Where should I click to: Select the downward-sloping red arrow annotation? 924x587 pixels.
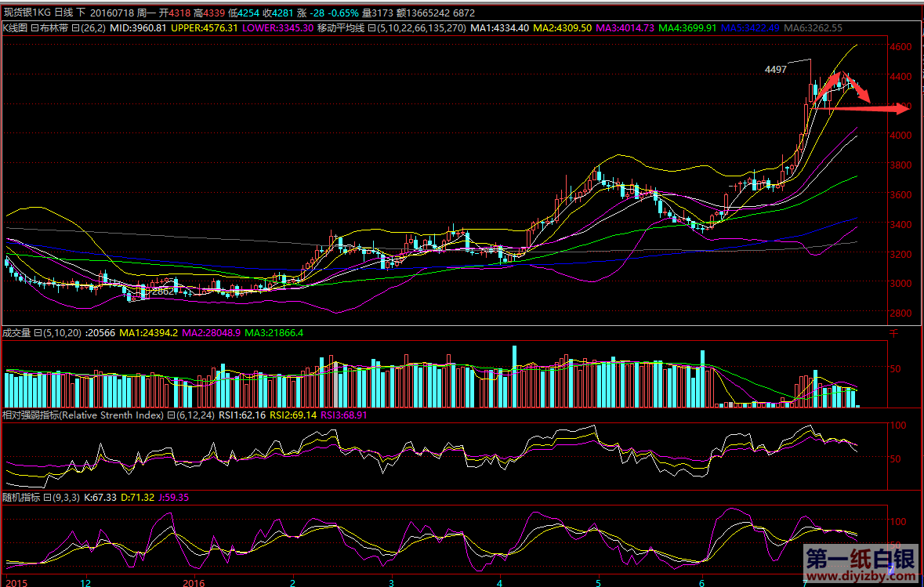point(857,87)
